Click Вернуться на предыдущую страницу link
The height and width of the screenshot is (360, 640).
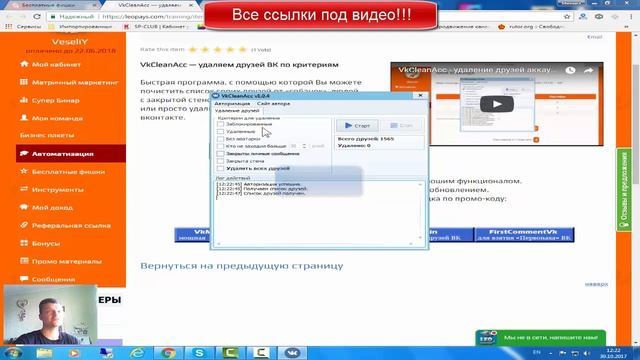(x=242, y=266)
